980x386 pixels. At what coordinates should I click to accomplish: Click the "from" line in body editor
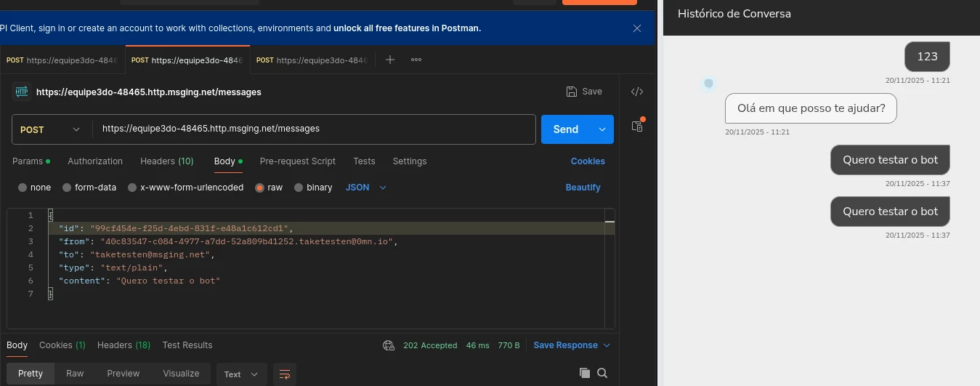[228, 241]
